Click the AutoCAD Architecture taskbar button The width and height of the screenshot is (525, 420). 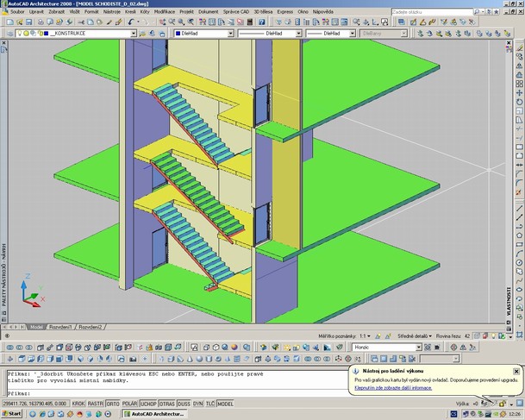coord(154,414)
